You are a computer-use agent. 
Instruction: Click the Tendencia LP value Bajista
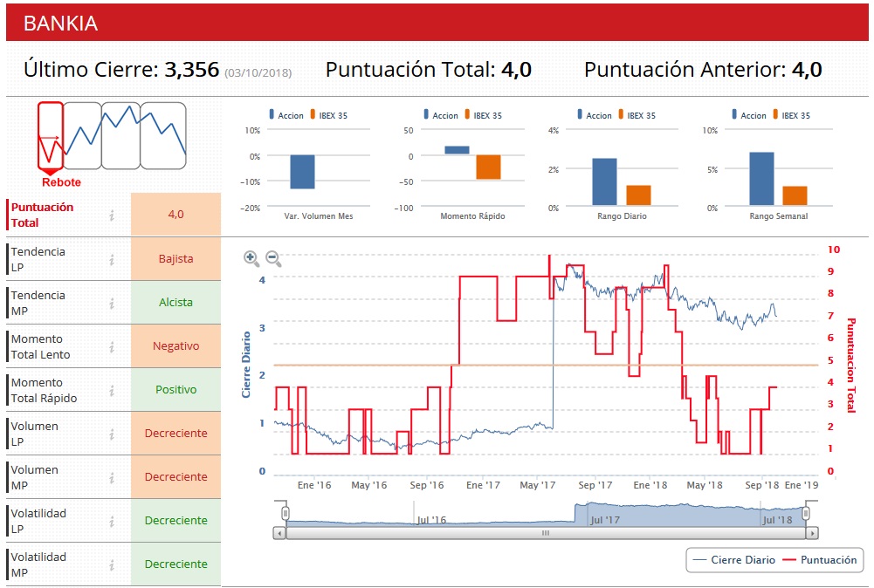(176, 259)
